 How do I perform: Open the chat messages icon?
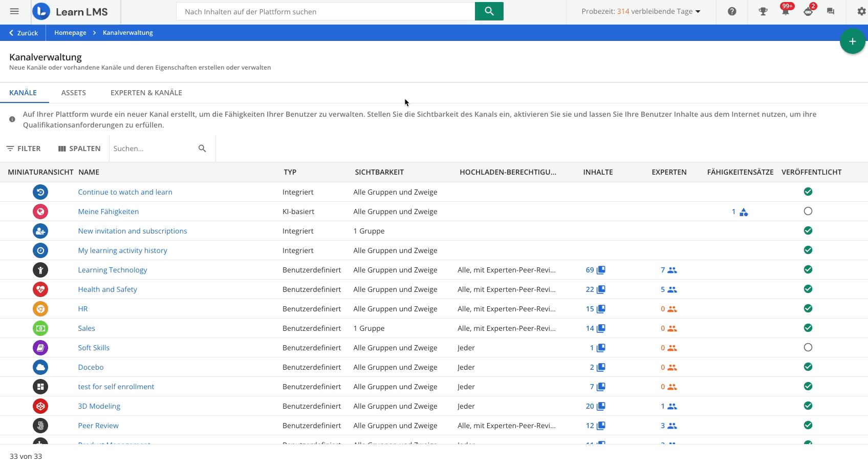click(x=830, y=11)
